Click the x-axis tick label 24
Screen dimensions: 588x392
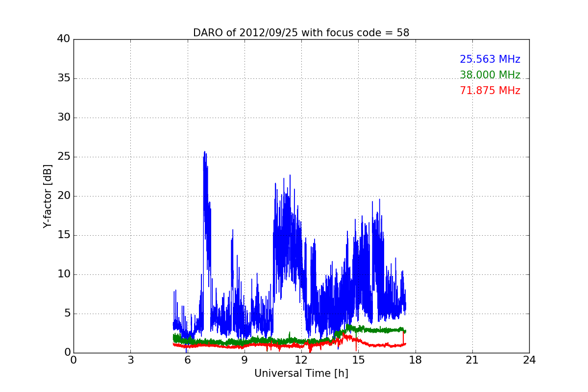click(529, 360)
